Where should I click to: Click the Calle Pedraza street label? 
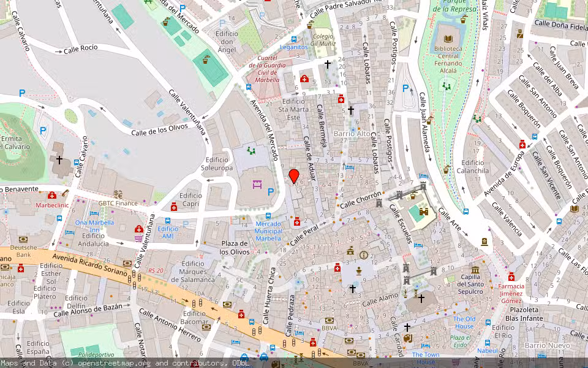pyautogui.click(x=290, y=315)
